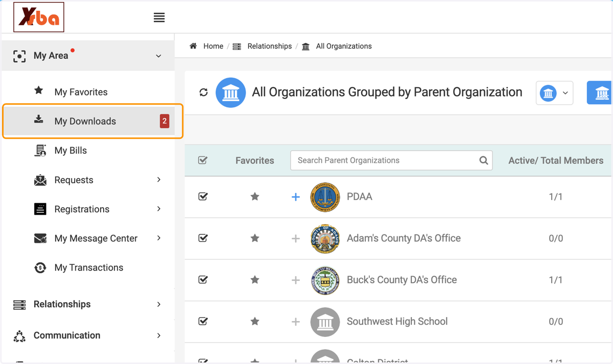Sort by Favorites column header
Screen dimensions: 613x364
pos(254,160)
